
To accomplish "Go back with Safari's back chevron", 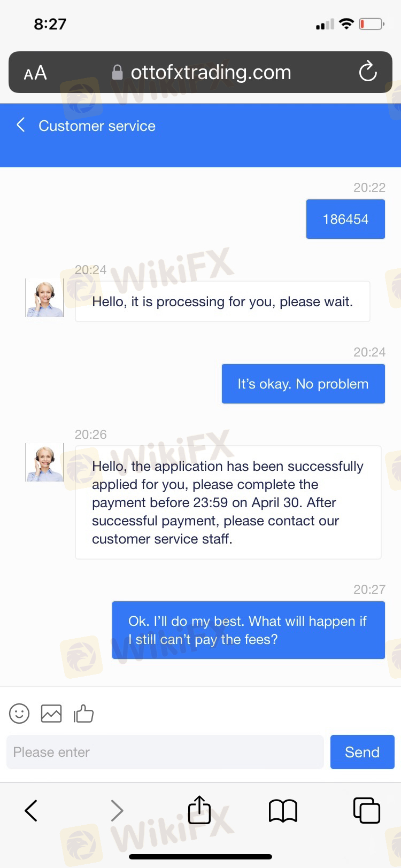I will point(31,810).
